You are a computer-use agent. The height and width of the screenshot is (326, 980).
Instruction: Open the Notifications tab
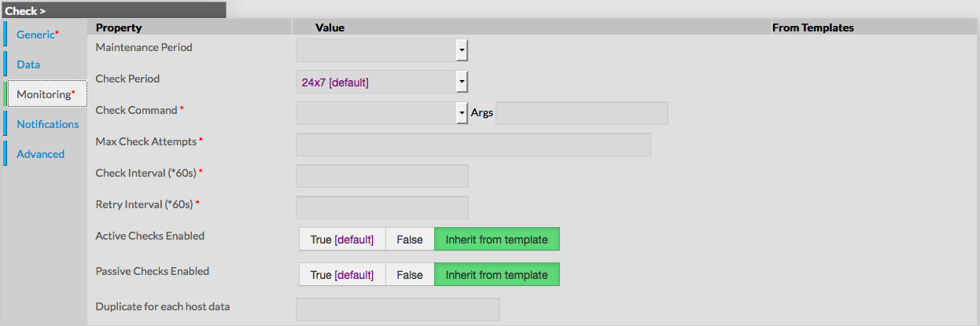click(x=47, y=124)
